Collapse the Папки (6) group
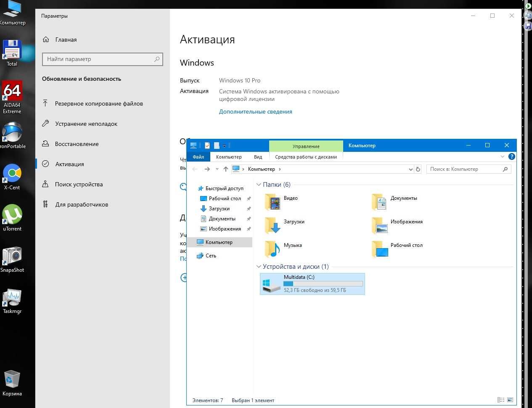The image size is (532, 408). [x=259, y=185]
